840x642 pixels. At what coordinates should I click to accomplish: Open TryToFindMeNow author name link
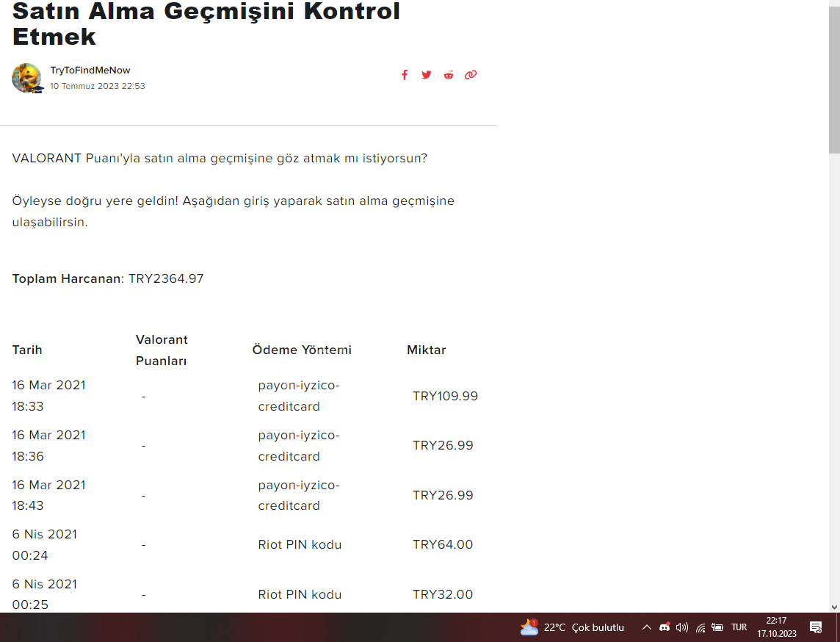coord(90,71)
